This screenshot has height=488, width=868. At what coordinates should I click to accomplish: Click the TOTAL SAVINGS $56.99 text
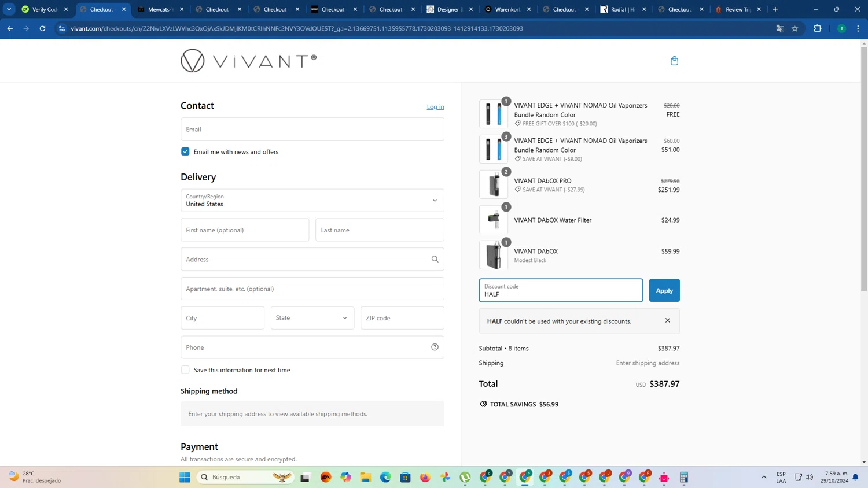click(x=524, y=404)
